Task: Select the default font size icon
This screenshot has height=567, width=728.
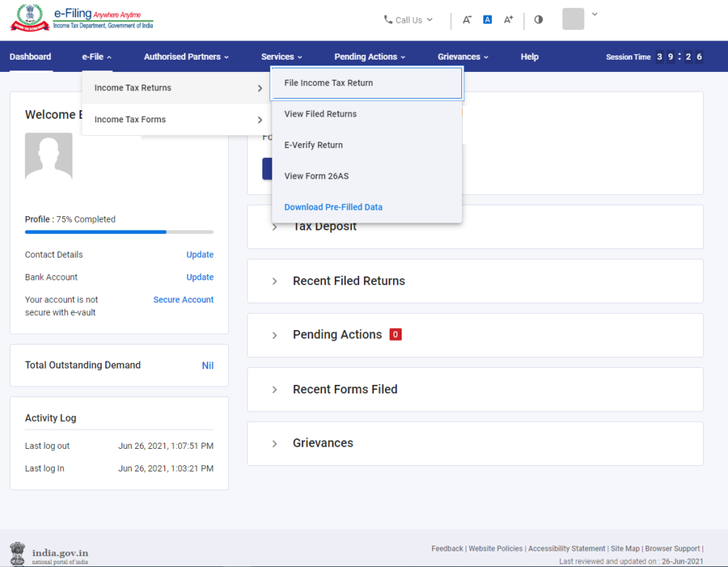Action: (x=488, y=20)
